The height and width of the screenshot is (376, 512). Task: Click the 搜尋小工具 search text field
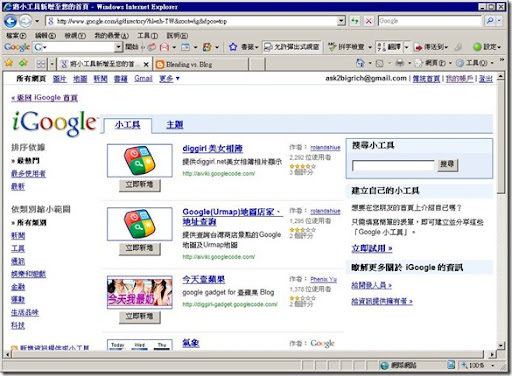(x=393, y=165)
